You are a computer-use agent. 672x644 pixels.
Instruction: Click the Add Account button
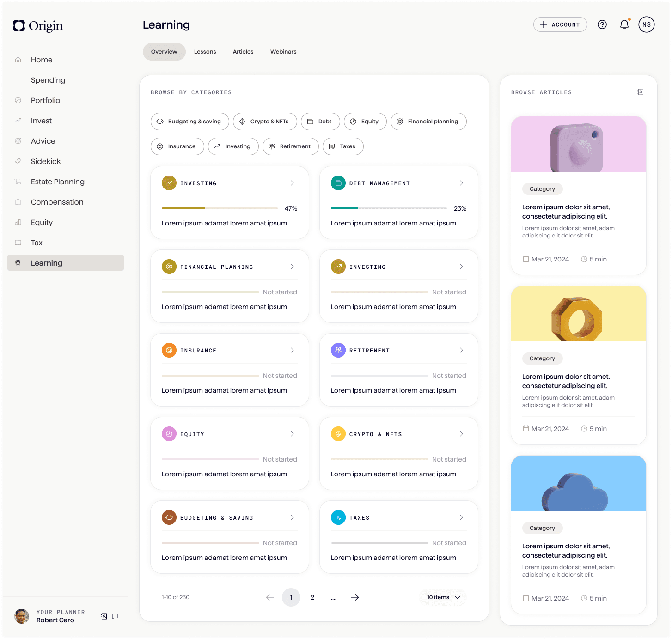(560, 24)
